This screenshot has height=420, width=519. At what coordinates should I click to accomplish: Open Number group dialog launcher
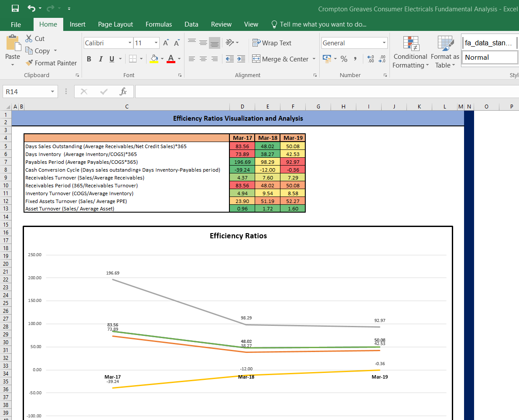(x=385, y=75)
